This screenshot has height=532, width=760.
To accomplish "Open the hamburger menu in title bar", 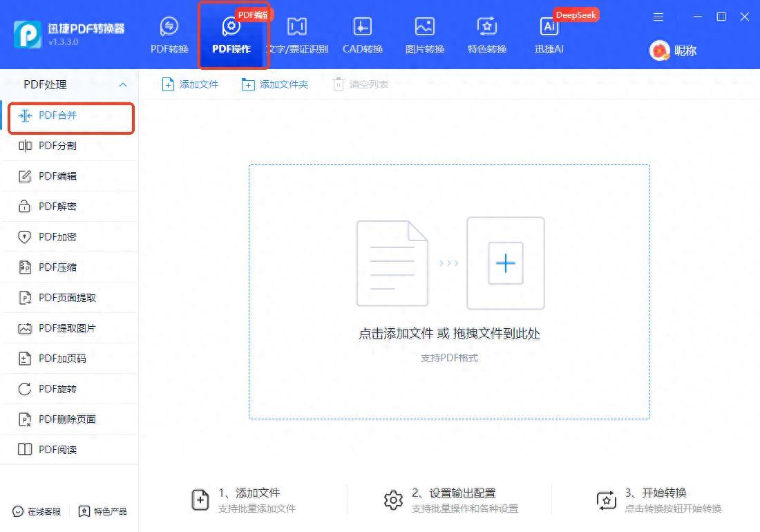I will click(658, 17).
